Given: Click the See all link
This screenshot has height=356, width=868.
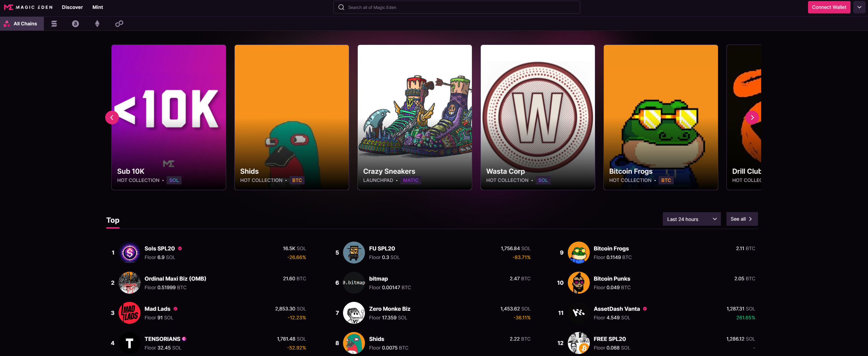Looking at the screenshot, I should click(x=742, y=219).
